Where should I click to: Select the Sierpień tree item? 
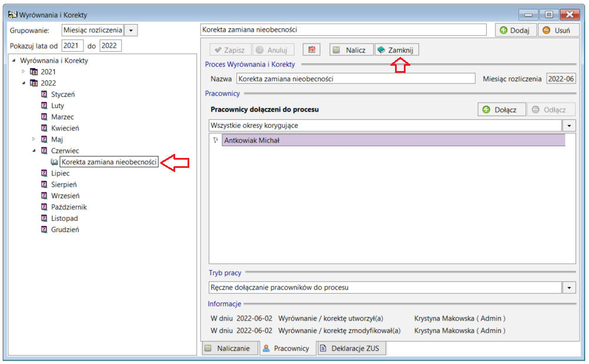64,184
